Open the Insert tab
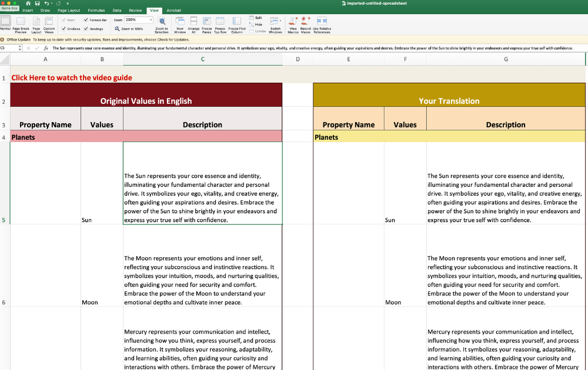Screen dimensions: 588x370 (x=28, y=11)
